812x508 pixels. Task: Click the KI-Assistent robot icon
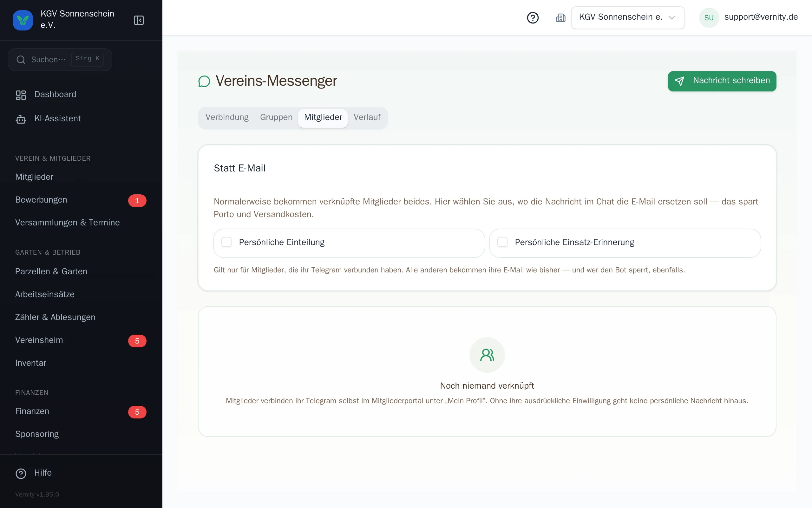tap(21, 119)
